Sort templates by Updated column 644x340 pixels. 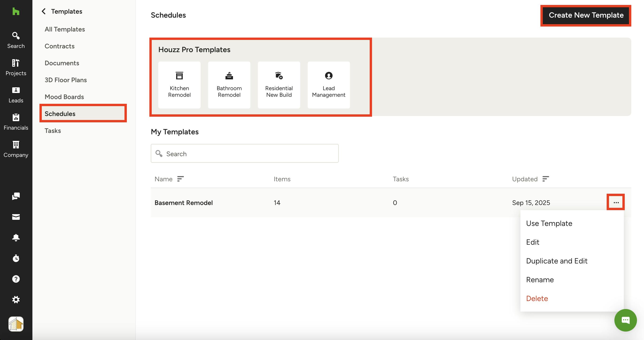coord(546,179)
